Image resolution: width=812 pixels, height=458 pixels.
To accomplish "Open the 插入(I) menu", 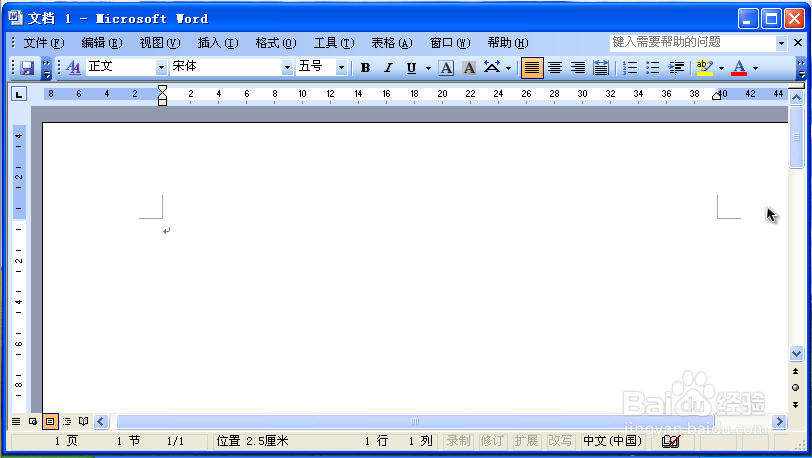I will tap(218, 42).
